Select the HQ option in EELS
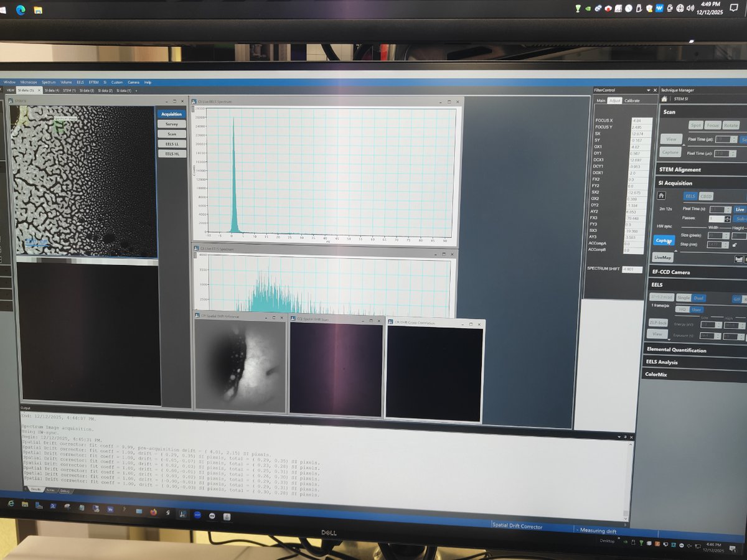Viewport: 747px width, 560px height. (x=682, y=309)
